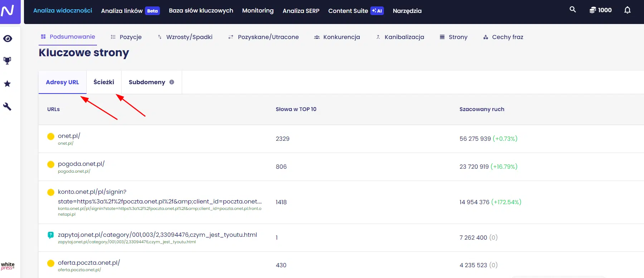
Task: Click the Senuto logo icon
Action: (8, 11)
